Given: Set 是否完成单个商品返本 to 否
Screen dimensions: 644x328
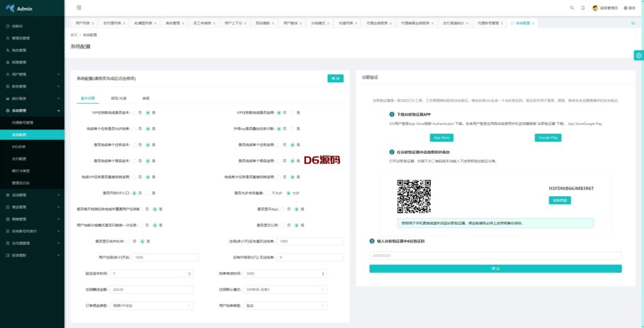Looking at the screenshot, I should tap(135, 161).
